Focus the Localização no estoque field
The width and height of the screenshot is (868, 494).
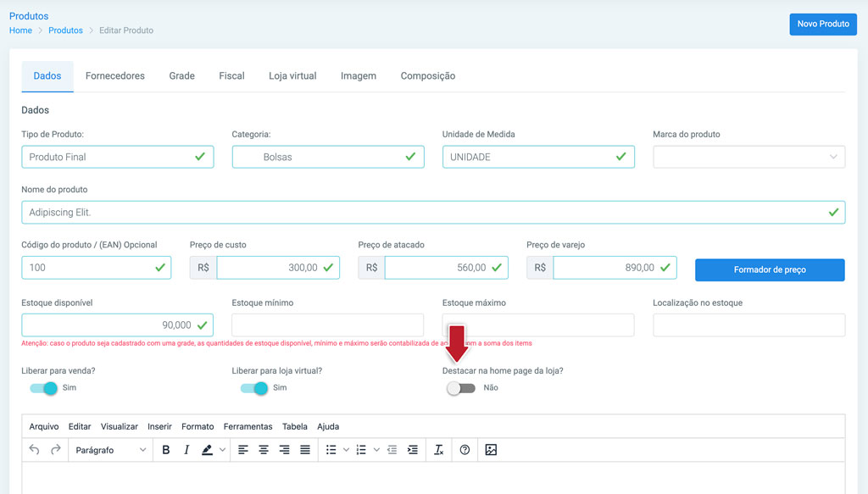[x=749, y=325]
